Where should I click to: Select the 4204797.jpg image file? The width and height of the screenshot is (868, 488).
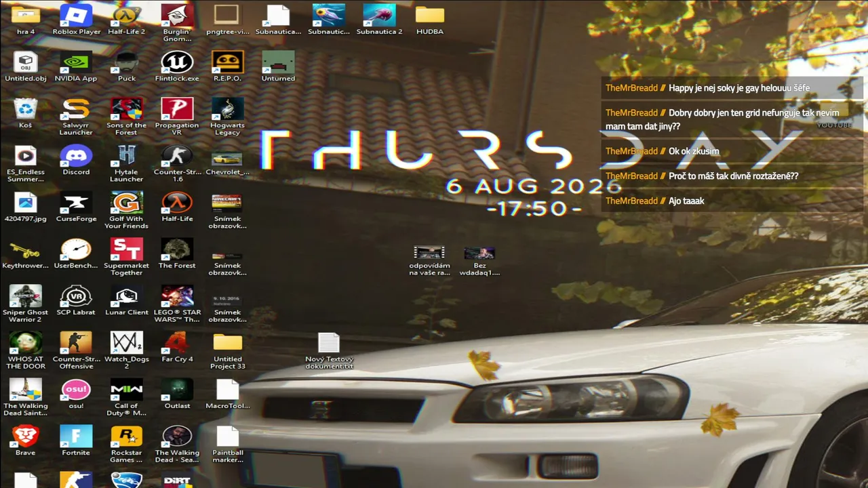pos(26,207)
